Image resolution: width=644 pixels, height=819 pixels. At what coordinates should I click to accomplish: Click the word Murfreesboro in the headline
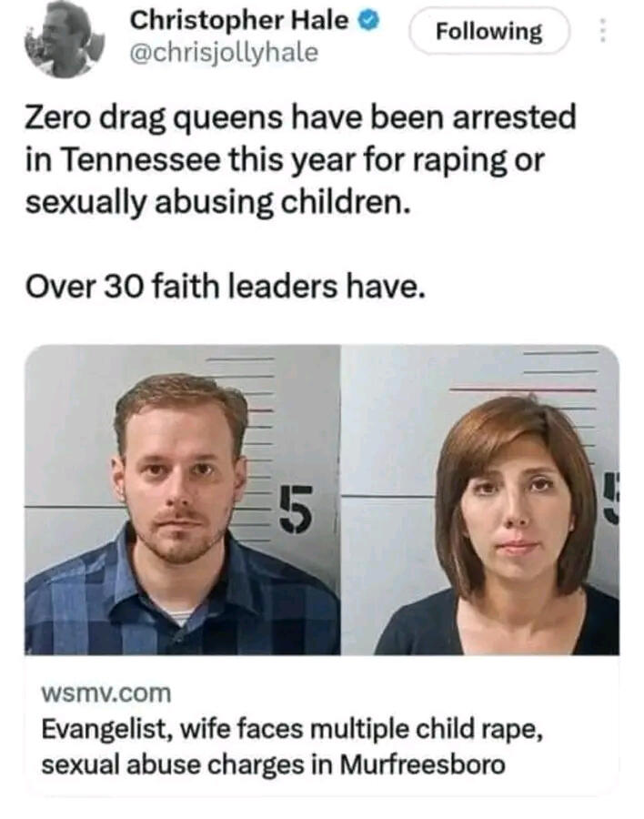[423, 764]
